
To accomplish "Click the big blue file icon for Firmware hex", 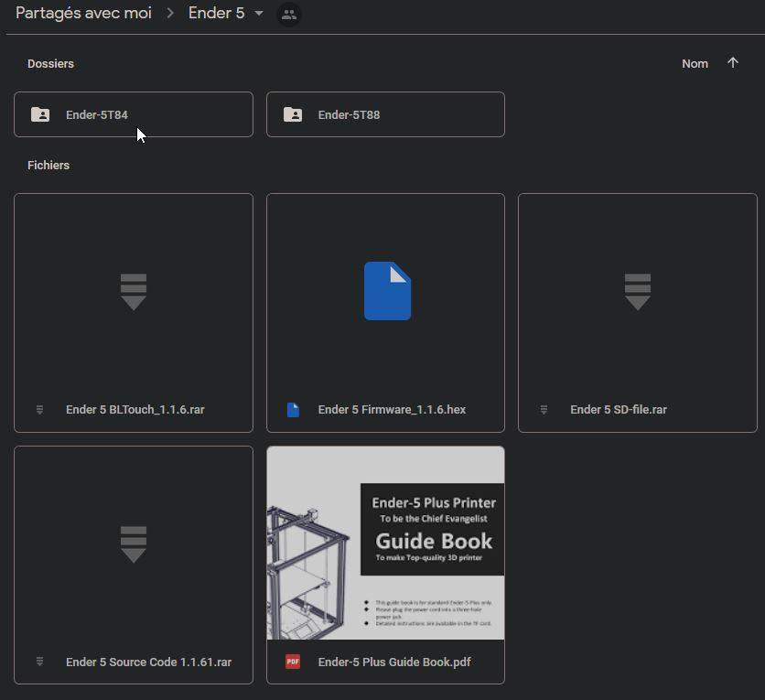I will coord(387,291).
